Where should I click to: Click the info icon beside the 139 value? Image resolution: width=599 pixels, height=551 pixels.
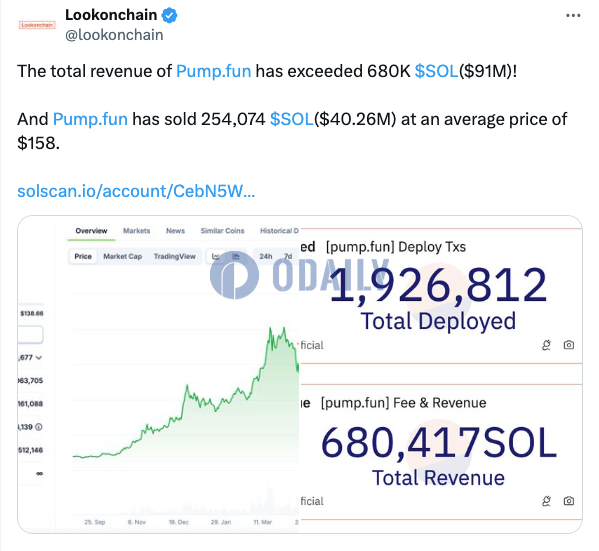(39, 427)
